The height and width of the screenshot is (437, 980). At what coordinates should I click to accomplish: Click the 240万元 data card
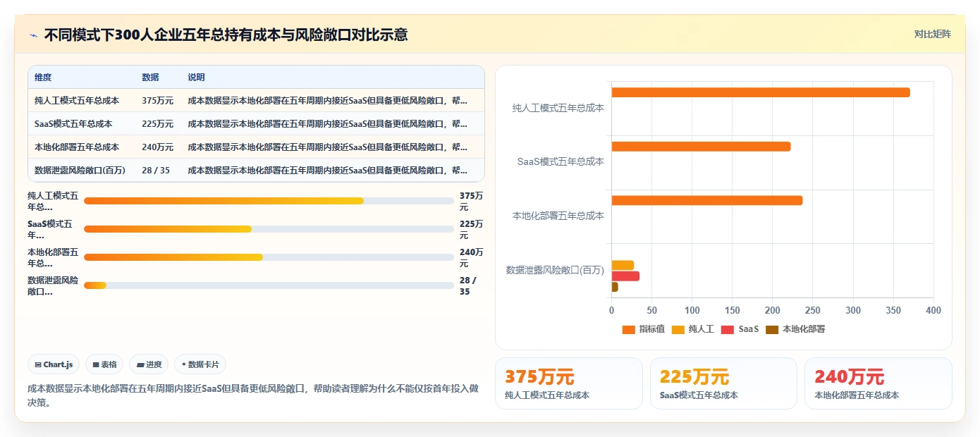(x=878, y=383)
